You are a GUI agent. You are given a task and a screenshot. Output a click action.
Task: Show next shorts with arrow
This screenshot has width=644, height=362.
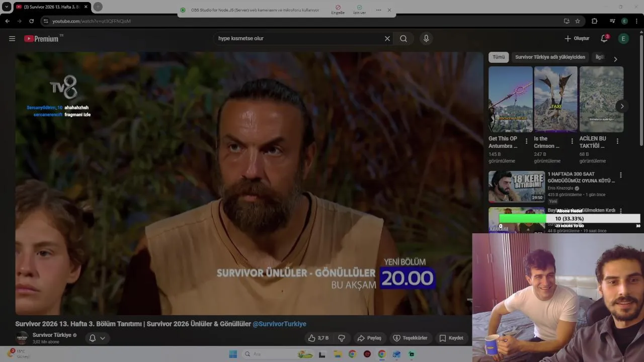pos(622,106)
